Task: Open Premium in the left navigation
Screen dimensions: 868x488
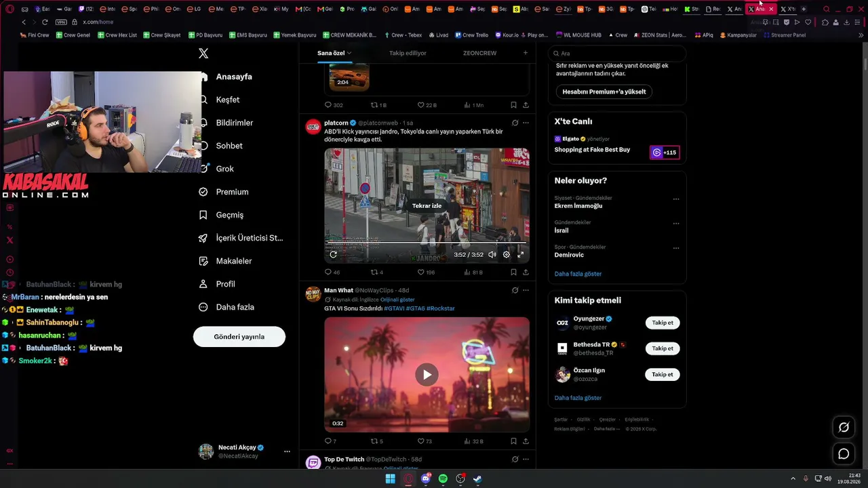Action: (x=224, y=192)
